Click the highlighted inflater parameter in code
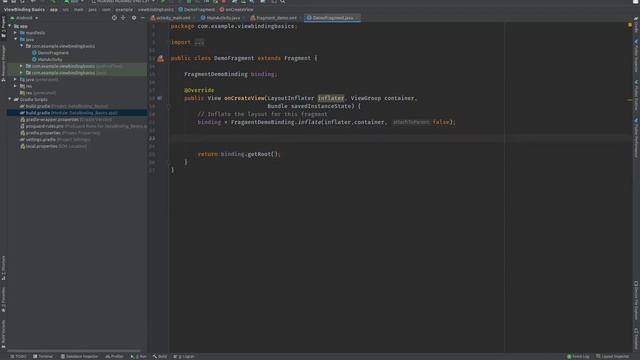This screenshot has height=360, width=640. 331,98
